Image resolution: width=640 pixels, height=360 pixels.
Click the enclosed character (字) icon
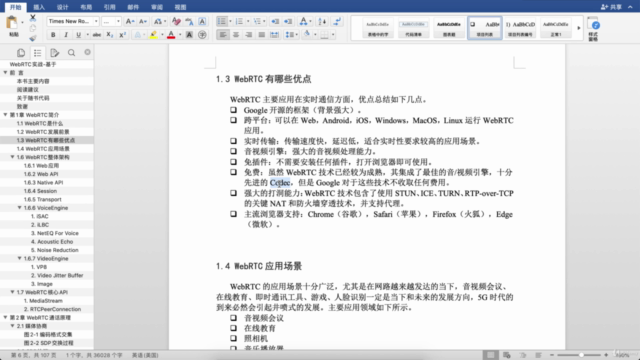(x=202, y=35)
